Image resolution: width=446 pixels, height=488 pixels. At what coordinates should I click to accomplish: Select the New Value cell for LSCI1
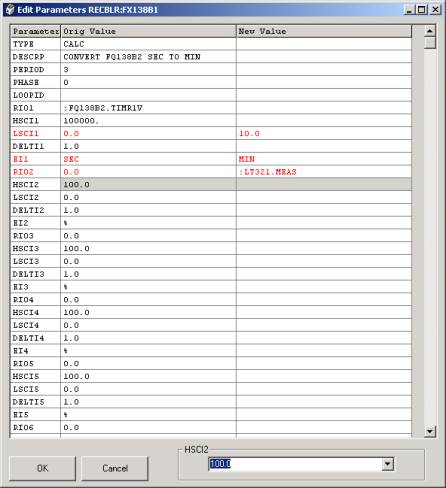tap(324, 133)
